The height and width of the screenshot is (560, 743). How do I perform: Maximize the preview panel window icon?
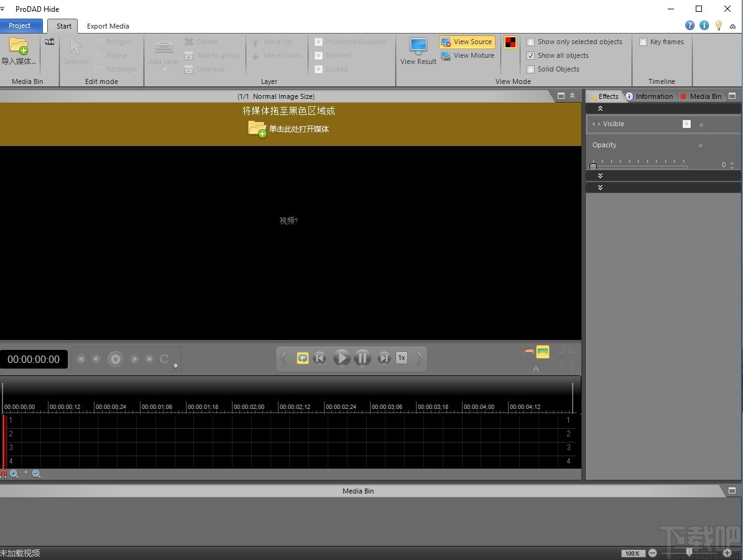[561, 96]
